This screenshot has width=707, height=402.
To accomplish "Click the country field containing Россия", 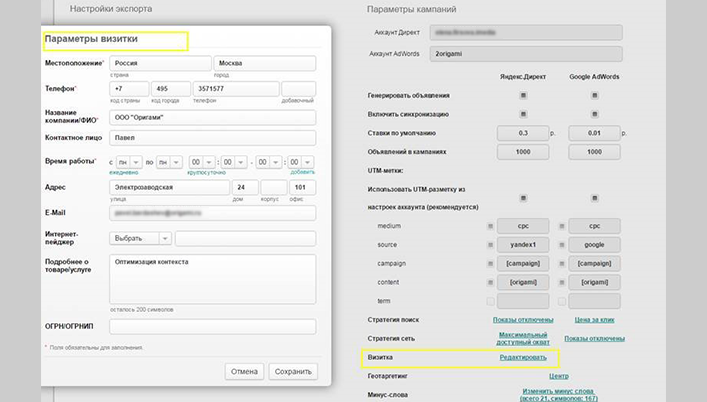I will coord(160,64).
